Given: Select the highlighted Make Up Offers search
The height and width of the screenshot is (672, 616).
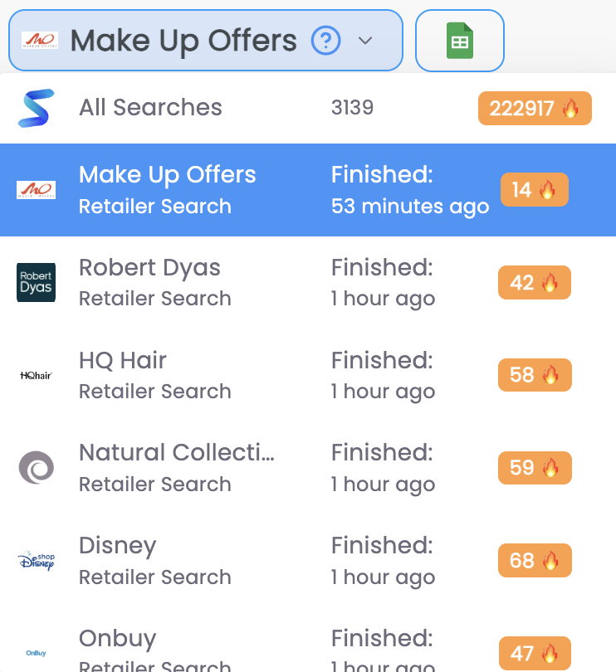Looking at the screenshot, I should [308, 190].
